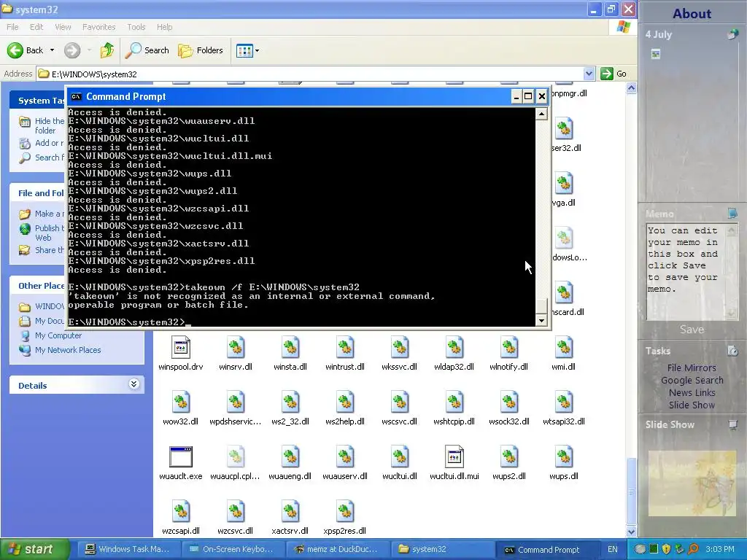Screen dimensions: 747x560
Task: Click Explorer file list scroll down arrow
Action: point(631,532)
